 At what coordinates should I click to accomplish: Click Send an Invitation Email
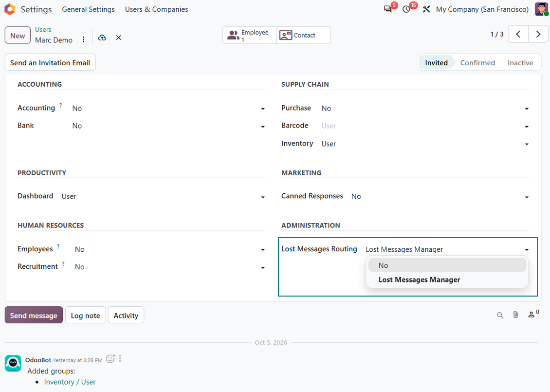(50, 62)
